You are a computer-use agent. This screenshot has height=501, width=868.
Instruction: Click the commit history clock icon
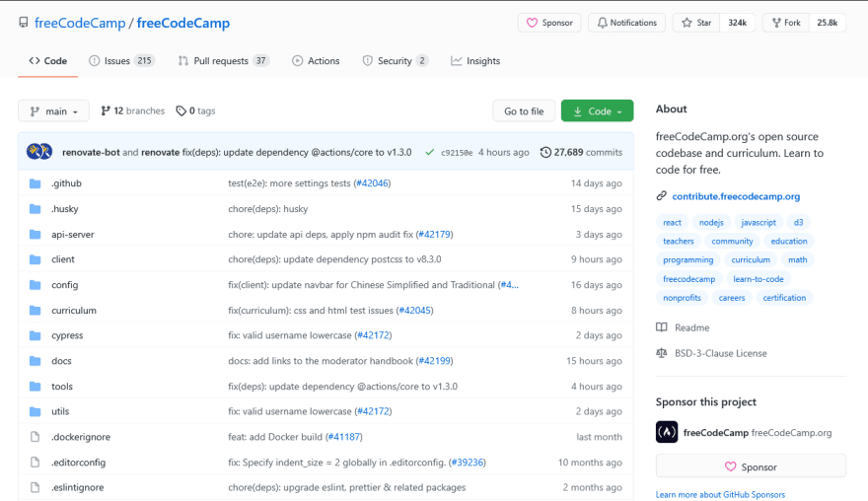[x=545, y=152]
